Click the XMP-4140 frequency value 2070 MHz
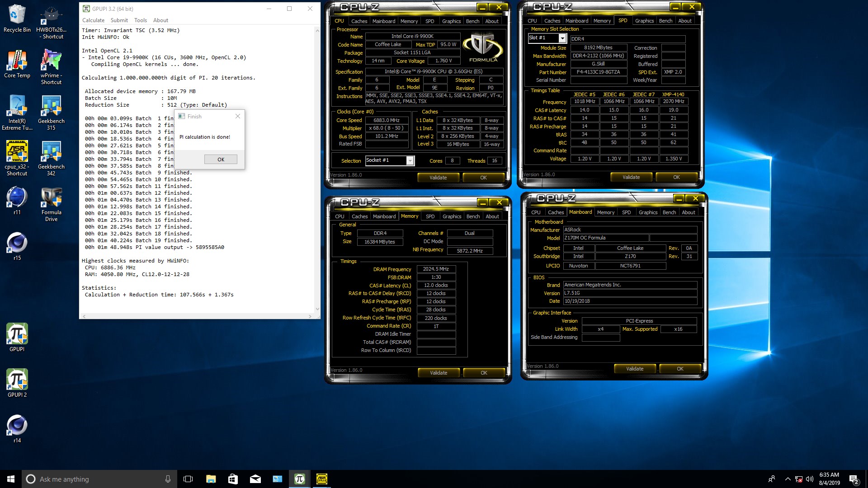The height and width of the screenshot is (488, 868). click(674, 102)
